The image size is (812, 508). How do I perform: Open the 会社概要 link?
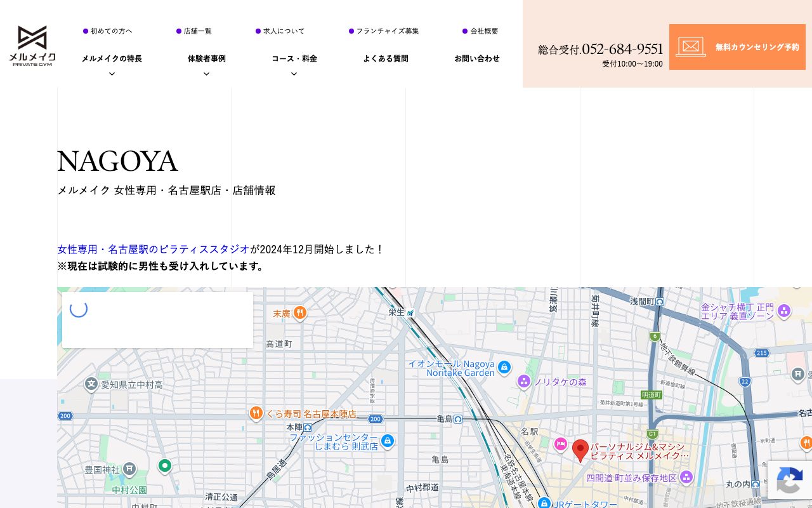coord(480,31)
